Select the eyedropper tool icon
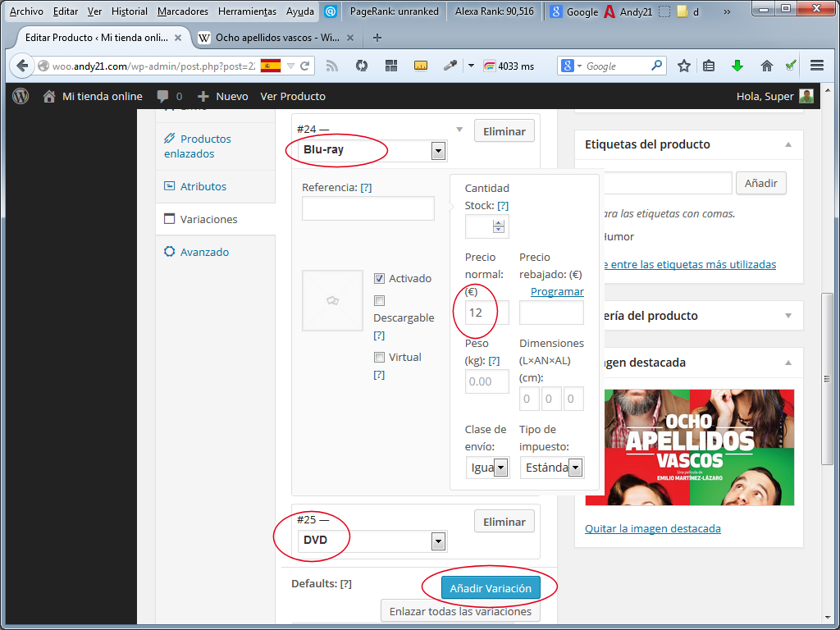The image size is (840, 630). tap(450, 66)
